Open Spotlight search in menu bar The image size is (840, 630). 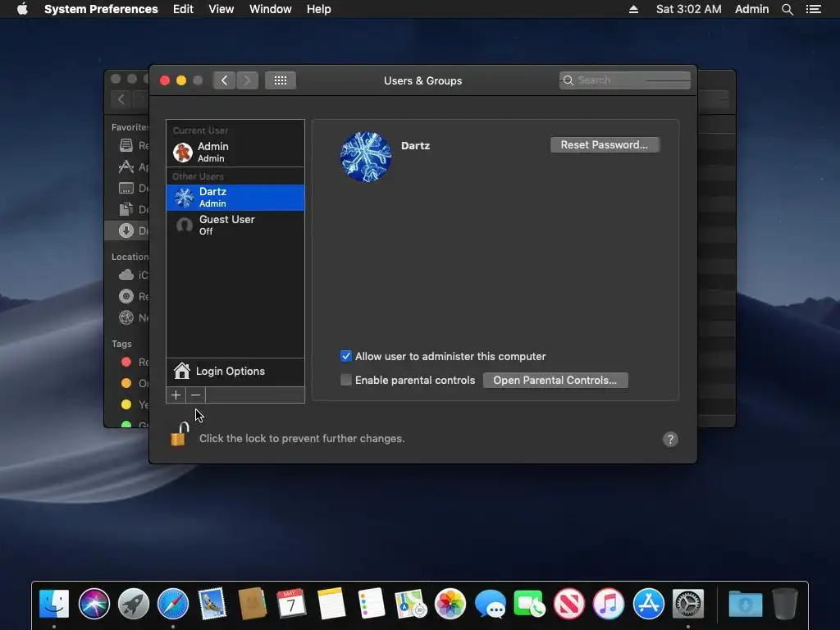[x=787, y=9]
